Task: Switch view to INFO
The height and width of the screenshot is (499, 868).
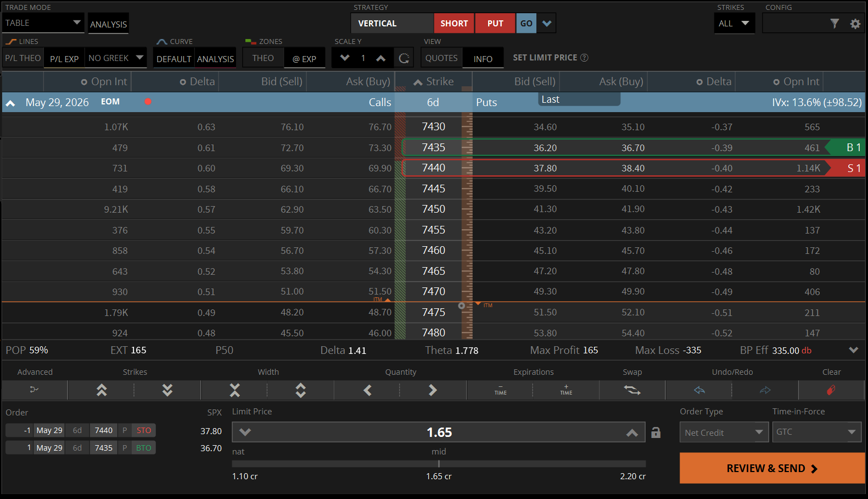Action: [483, 58]
